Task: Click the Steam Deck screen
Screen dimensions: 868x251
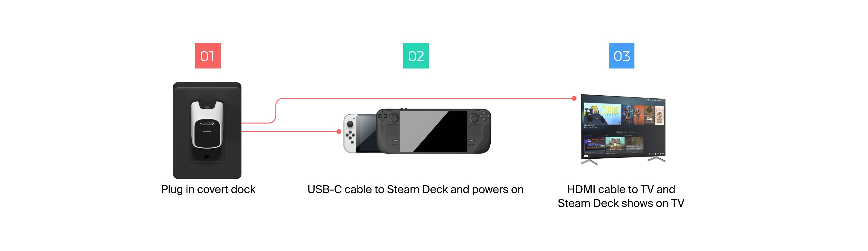Action: point(433,131)
